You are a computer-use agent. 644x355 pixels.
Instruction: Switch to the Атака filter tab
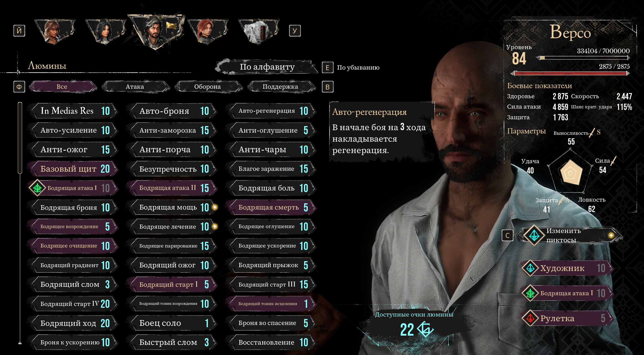tap(135, 87)
